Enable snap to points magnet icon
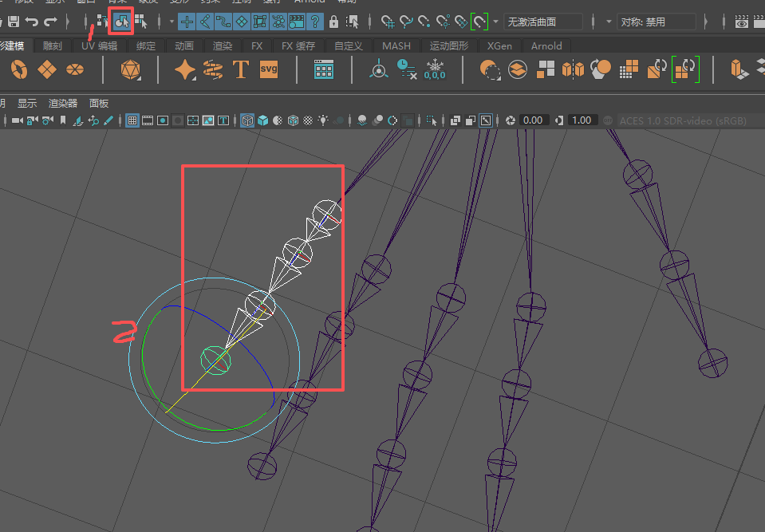The height and width of the screenshot is (532, 765). pyautogui.click(x=424, y=22)
